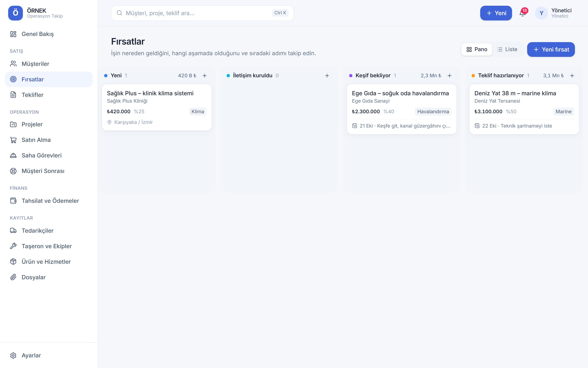Click the search magnifier icon

[119, 13]
